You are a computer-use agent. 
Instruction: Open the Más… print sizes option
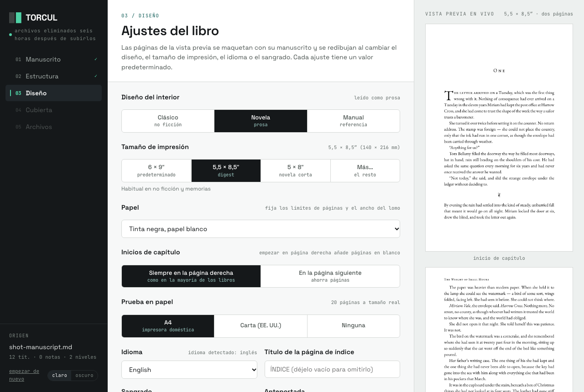point(365,170)
